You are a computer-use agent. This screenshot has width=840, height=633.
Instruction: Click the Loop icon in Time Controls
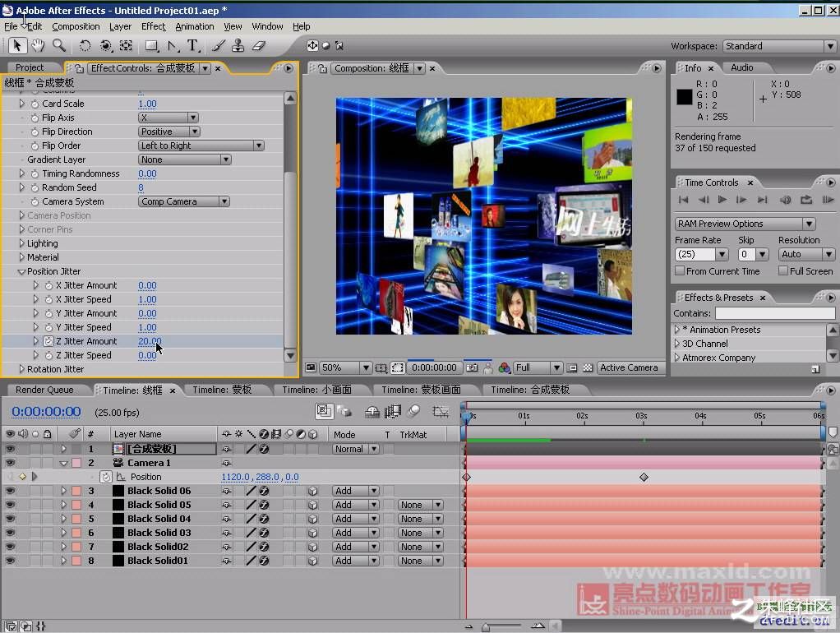point(805,200)
